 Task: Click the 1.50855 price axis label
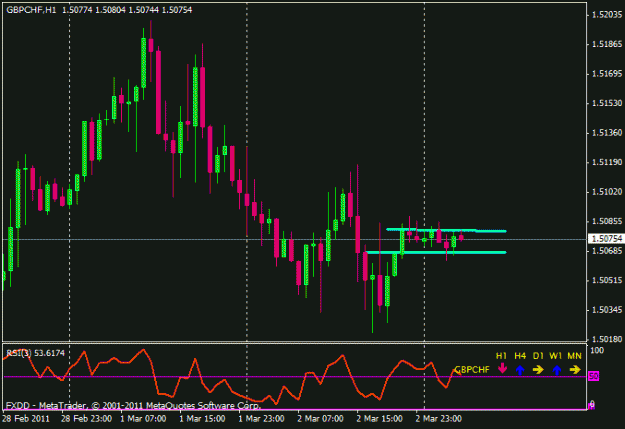click(x=607, y=221)
